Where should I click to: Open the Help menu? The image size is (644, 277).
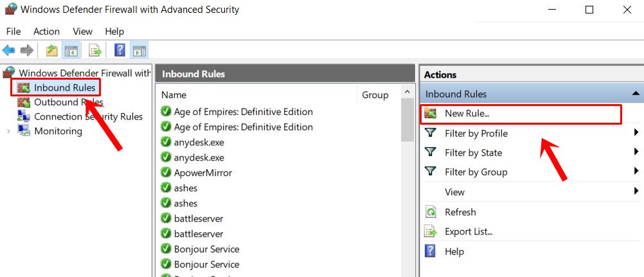(x=114, y=31)
